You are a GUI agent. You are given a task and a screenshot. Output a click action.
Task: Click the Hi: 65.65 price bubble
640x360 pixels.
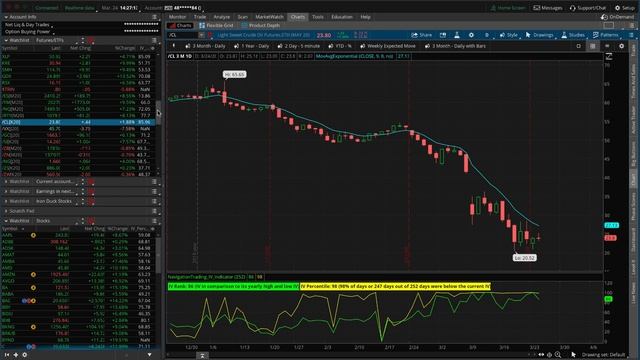coord(235,75)
